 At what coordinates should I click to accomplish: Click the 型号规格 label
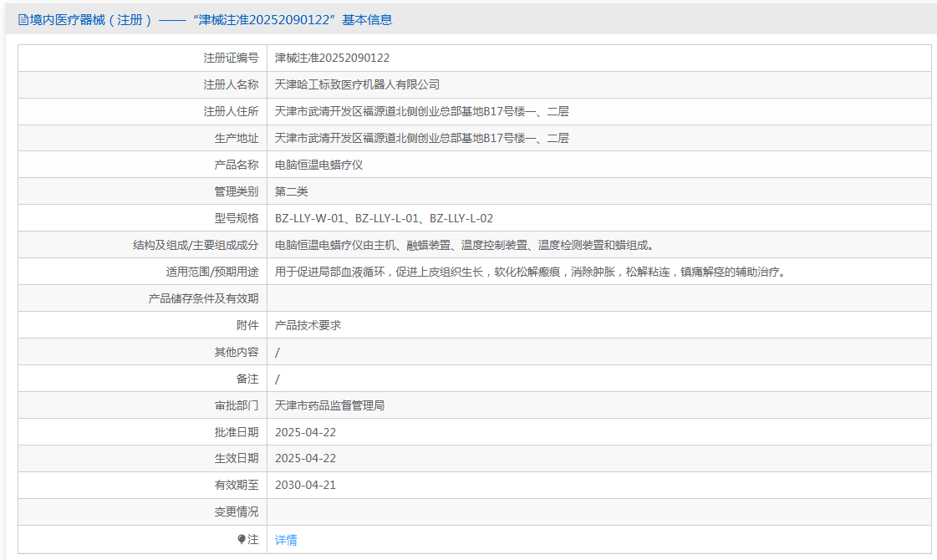click(x=237, y=219)
